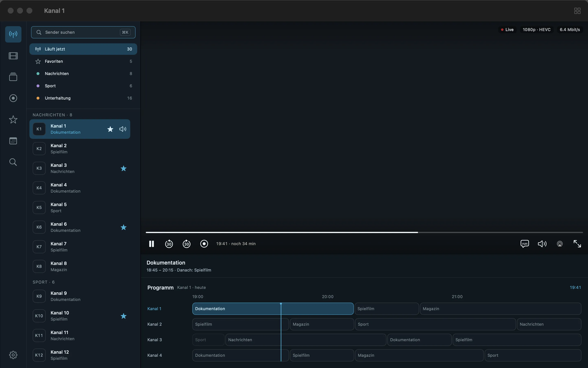Select the Nachrichten category filter
588x368 pixels.
(x=83, y=74)
